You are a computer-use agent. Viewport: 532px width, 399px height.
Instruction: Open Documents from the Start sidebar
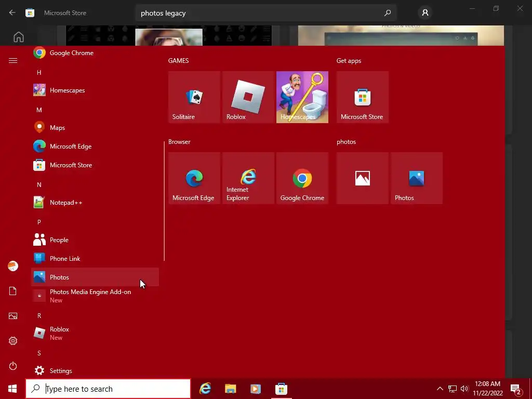point(13,291)
